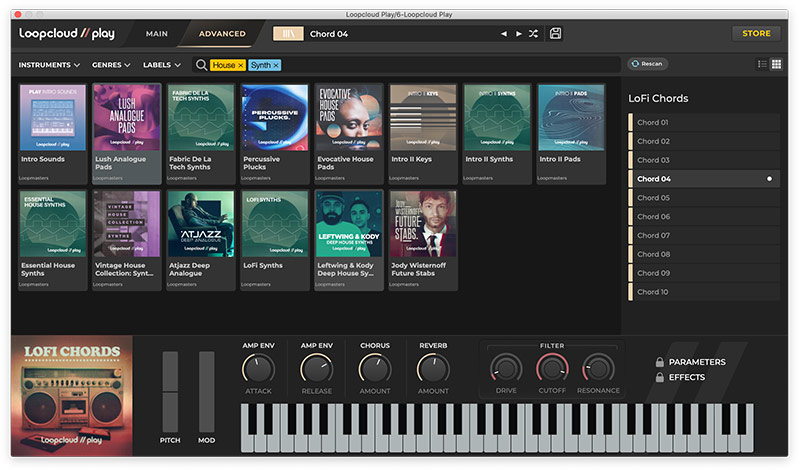
Task: Remove the House filter tag
Action: [240, 65]
